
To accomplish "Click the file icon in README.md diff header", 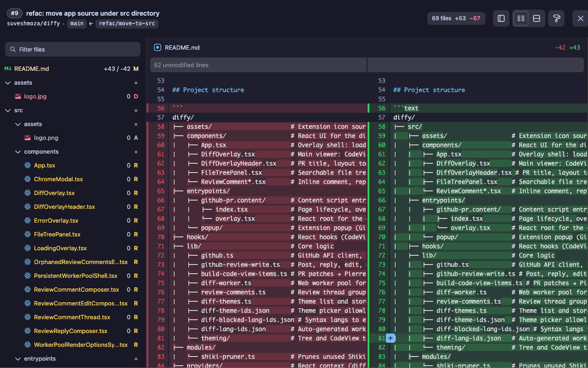I will (x=158, y=47).
